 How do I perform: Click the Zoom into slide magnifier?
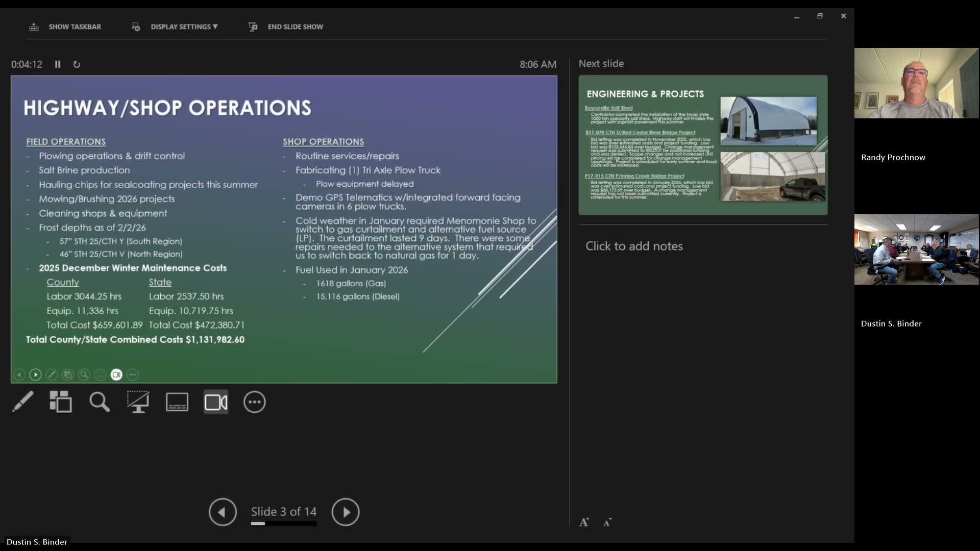[x=99, y=402]
